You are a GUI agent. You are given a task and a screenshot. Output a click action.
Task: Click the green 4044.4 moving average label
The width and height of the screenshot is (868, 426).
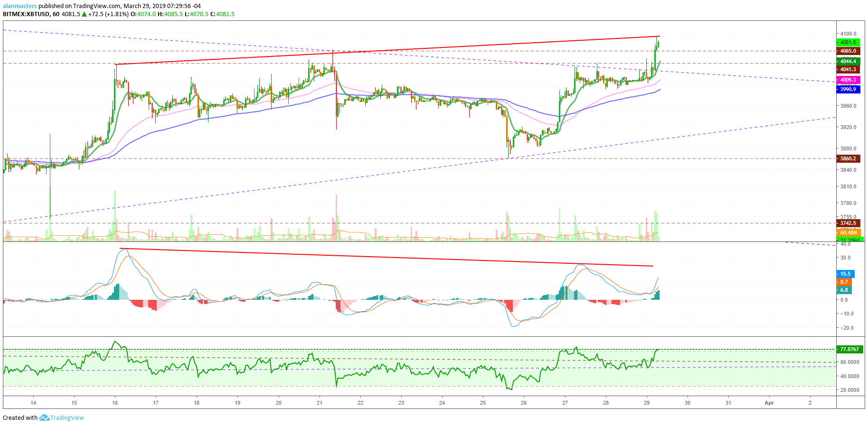(x=848, y=61)
